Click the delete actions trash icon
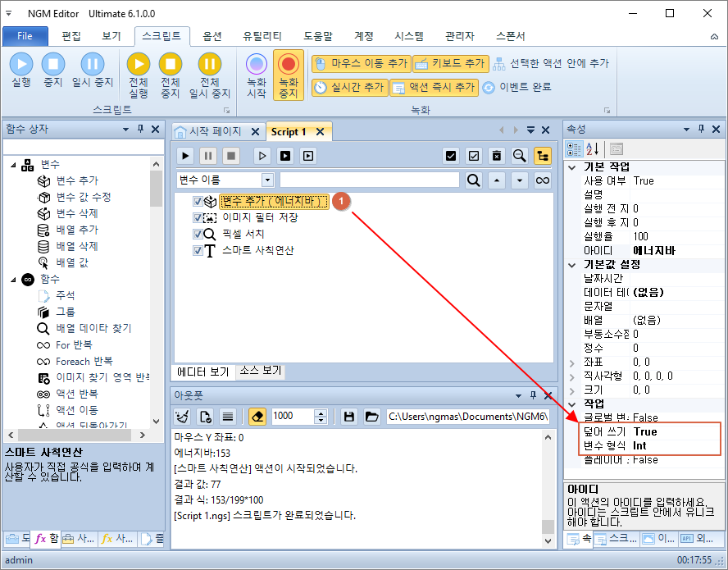Viewport: 728px width, 570px height. pyautogui.click(x=496, y=156)
